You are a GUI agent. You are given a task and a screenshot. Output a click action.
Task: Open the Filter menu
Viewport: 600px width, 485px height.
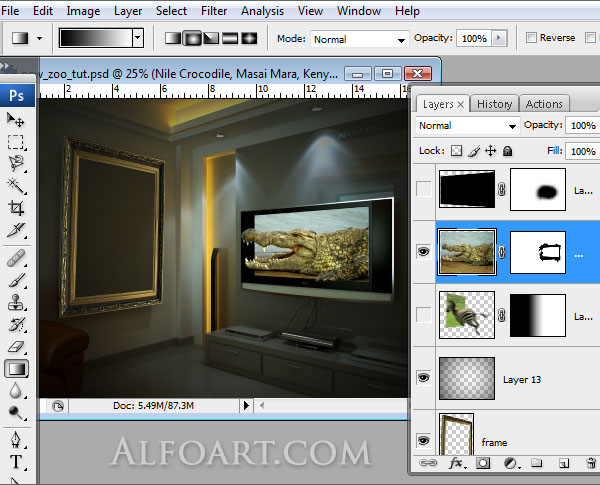tap(214, 11)
